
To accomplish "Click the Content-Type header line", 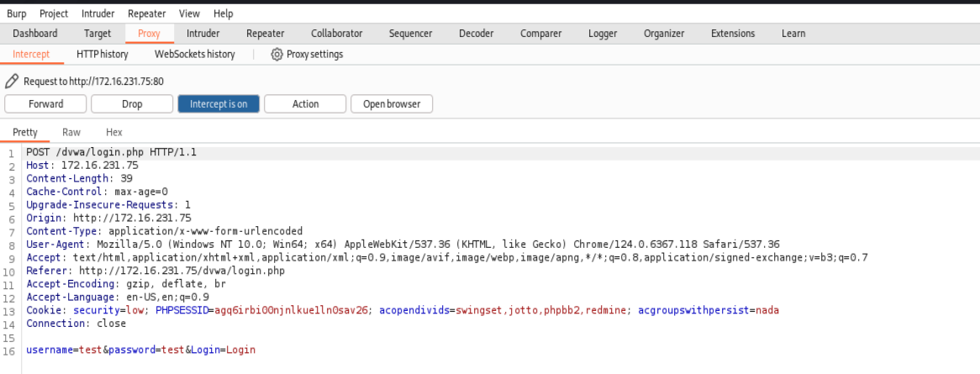I will pos(165,231).
